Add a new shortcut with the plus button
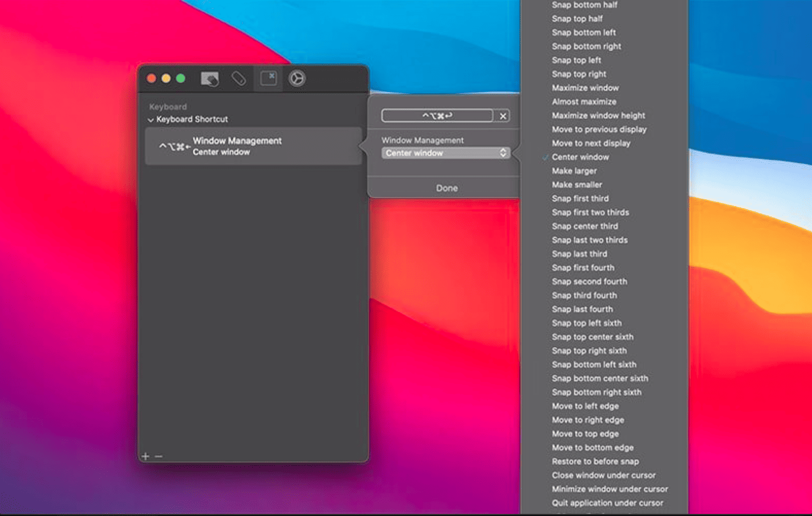812x516 pixels. point(146,456)
